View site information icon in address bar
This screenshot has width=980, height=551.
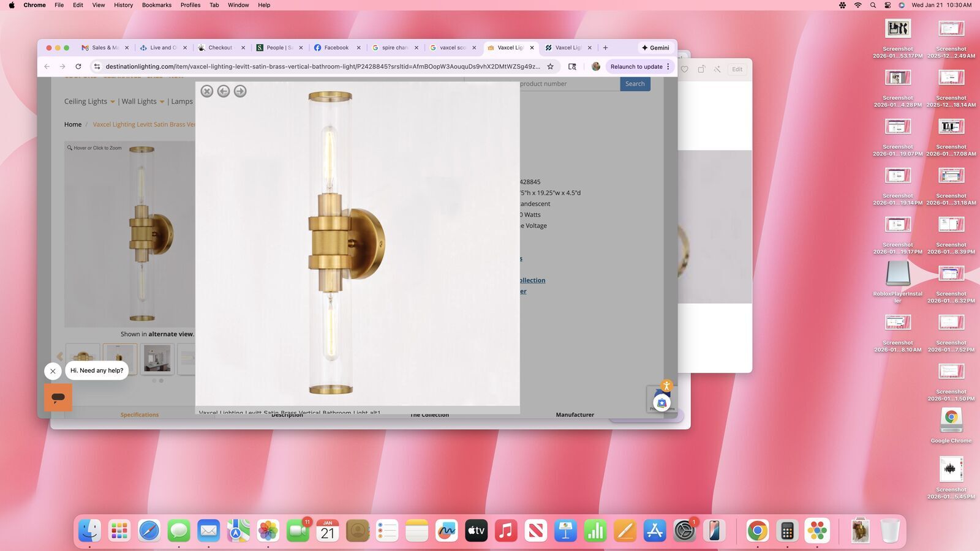(97, 67)
